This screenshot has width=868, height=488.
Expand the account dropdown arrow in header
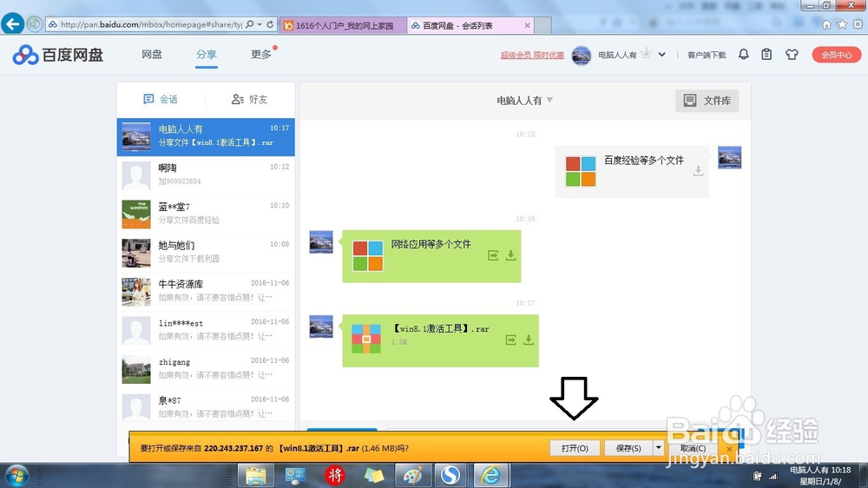click(662, 55)
